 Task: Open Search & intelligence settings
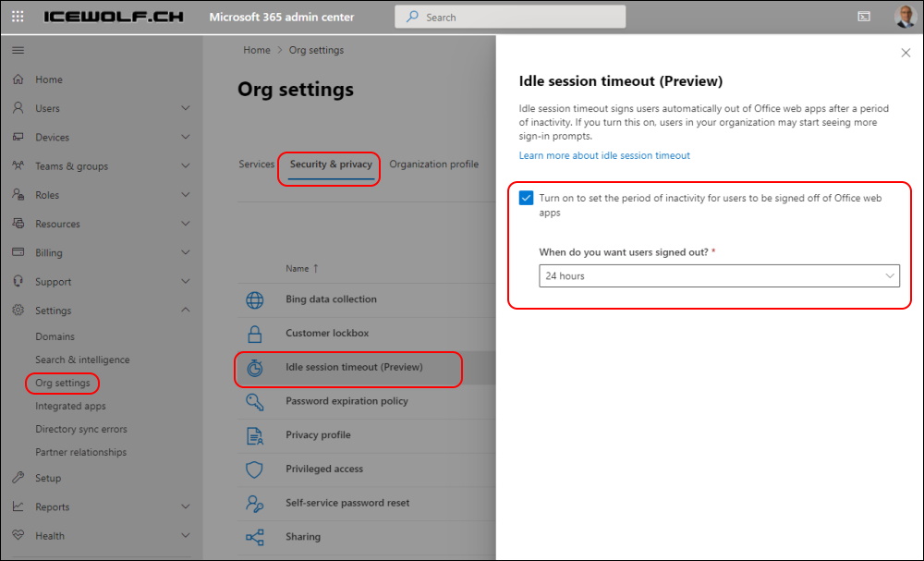[x=82, y=360]
